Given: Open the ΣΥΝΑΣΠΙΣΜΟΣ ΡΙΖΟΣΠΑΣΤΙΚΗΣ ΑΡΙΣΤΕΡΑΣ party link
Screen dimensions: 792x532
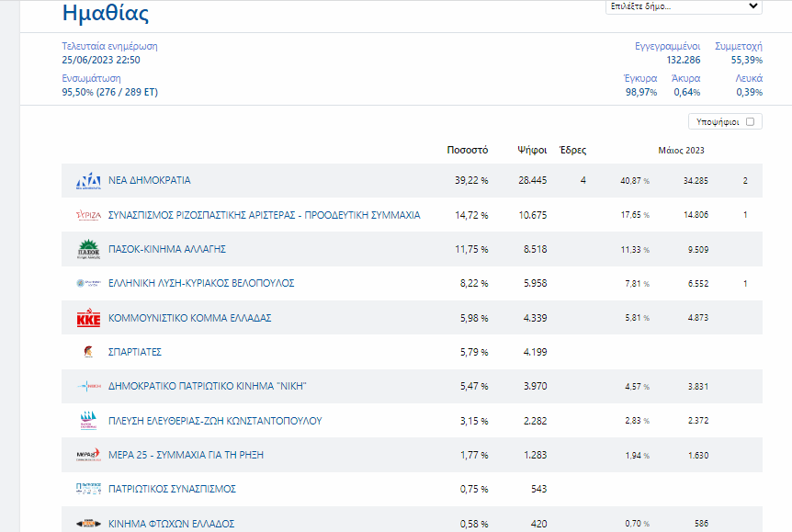Looking at the screenshot, I should point(265,215).
